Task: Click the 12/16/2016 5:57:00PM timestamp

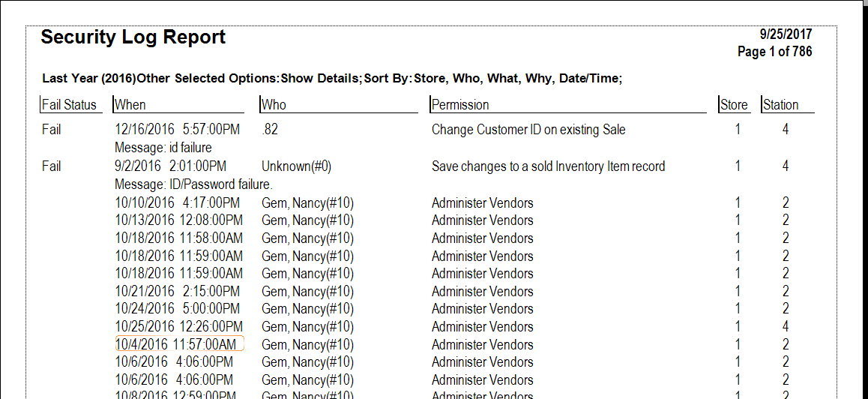Action: tap(177, 130)
